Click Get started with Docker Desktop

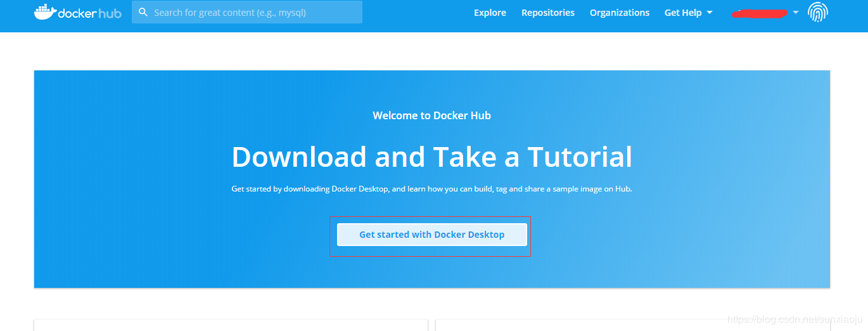tap(432, 235)
